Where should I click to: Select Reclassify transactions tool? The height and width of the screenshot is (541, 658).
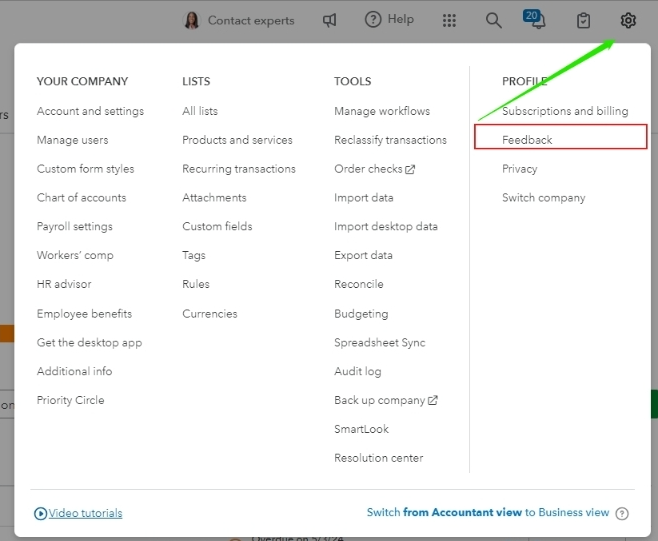(x=390, y=140)
